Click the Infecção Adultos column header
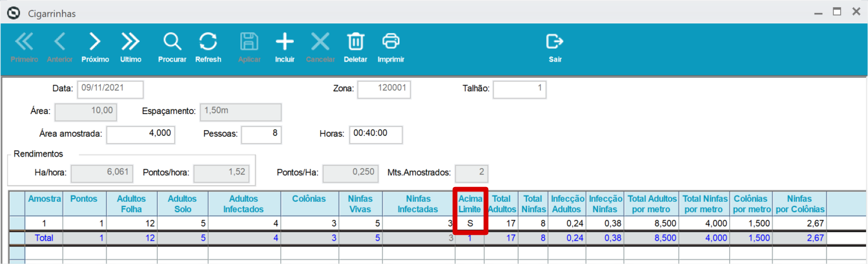The height and width of the screenshot is (264, 868). pos(567,203)
